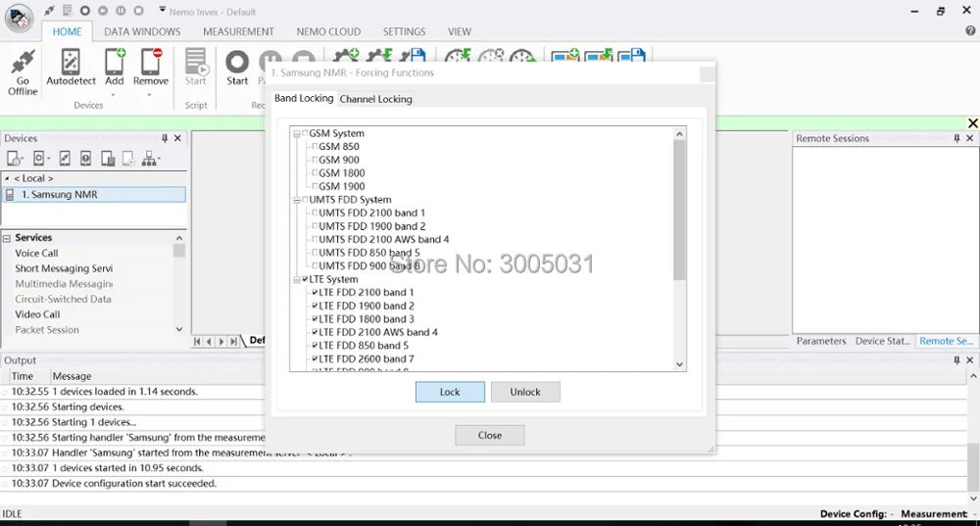The image size is (980, 526).
Task: Open the SETTINGS ribbon tab
Action: pos(404,31)
